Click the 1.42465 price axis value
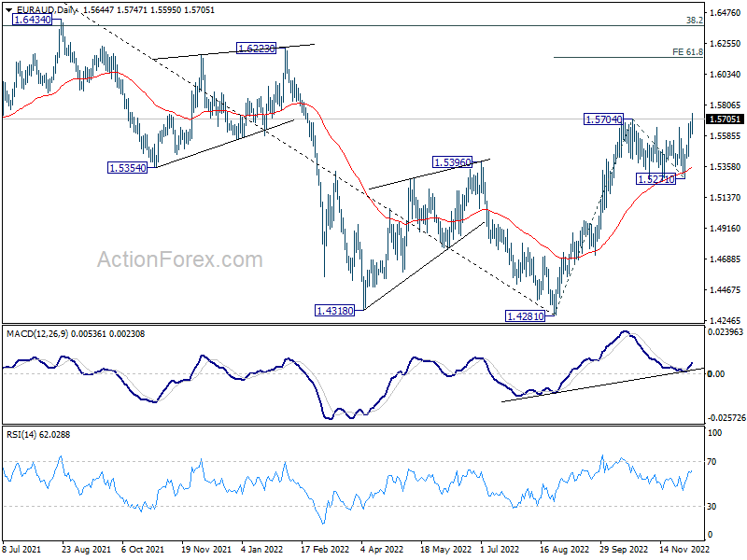747x560 pixels. (726, 321)
